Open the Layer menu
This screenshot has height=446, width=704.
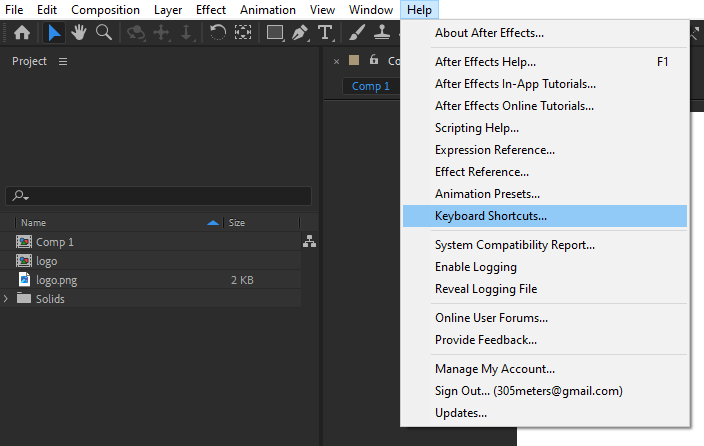click(x=168, y=9)
